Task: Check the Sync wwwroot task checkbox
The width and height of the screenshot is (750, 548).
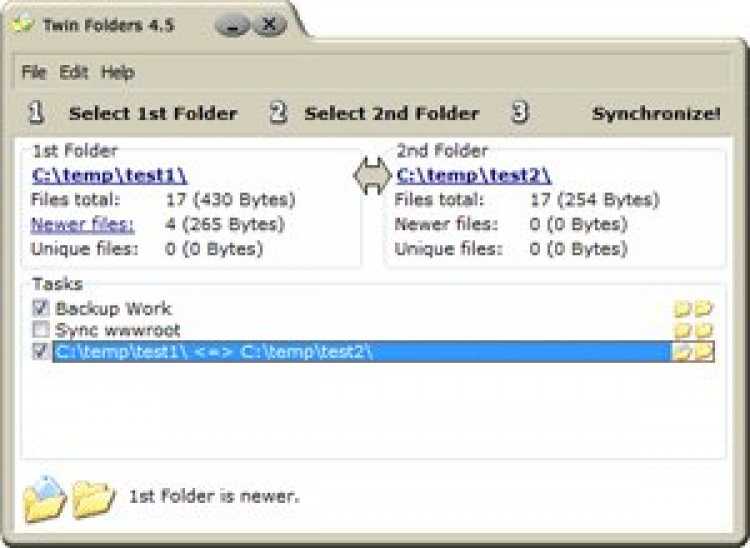Action: coord(41,329)
